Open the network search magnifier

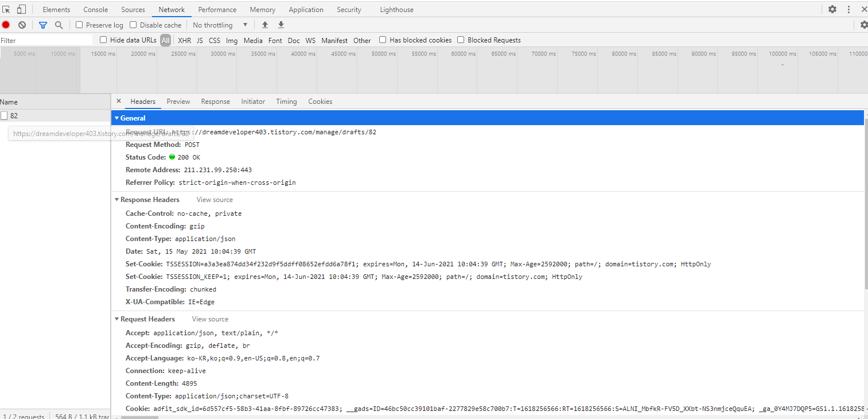click(59, 25)
